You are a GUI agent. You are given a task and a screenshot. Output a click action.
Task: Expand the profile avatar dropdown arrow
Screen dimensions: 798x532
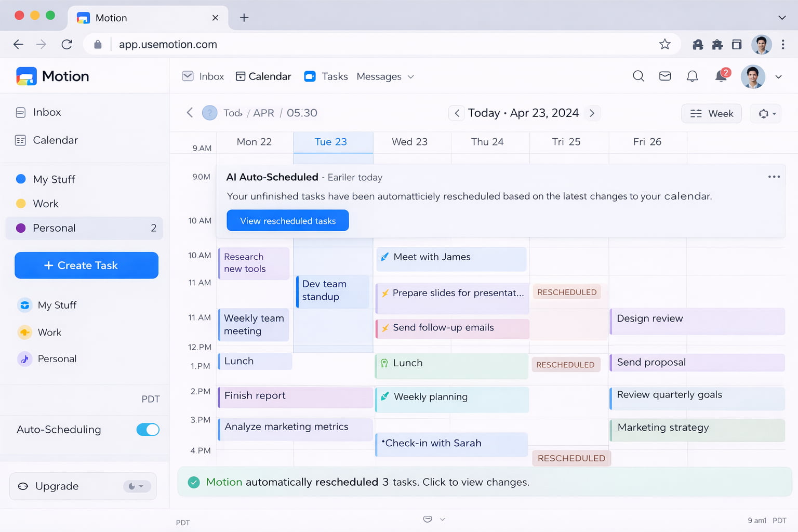(778, 77)
